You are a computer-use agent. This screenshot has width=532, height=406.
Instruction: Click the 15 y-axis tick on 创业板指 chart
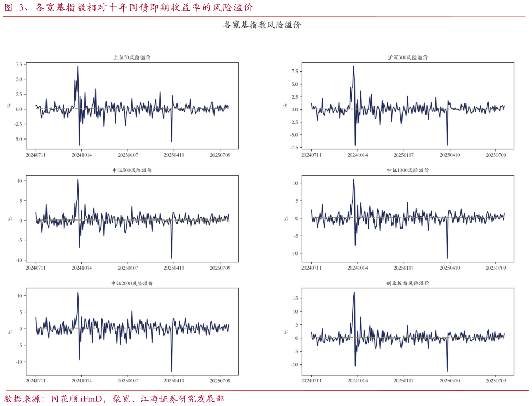[x=295, y=298]
